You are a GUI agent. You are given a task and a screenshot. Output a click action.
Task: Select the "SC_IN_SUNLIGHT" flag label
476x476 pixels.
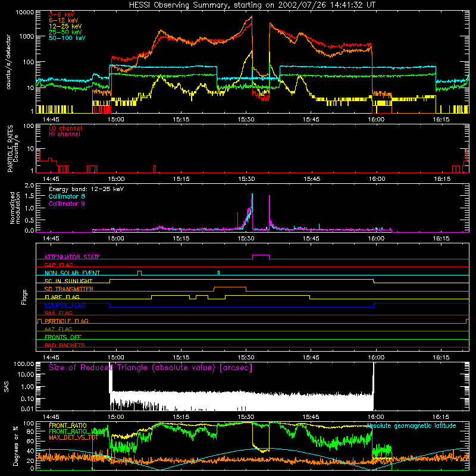(68, 281)
